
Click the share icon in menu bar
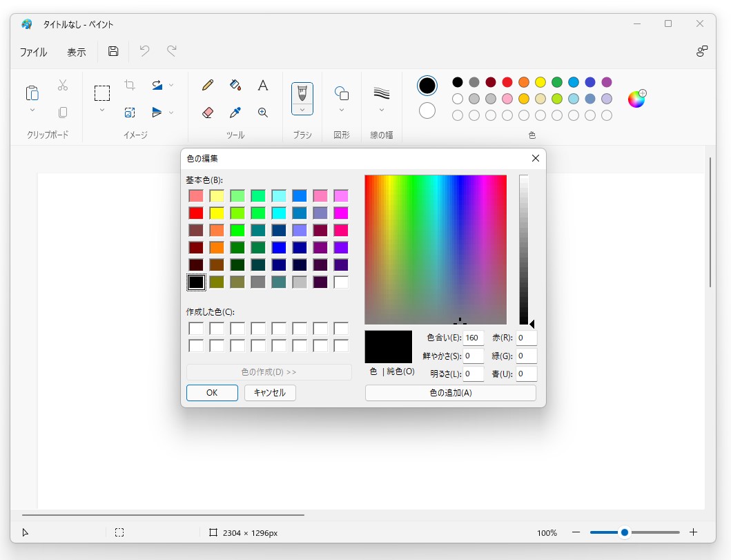pyautogui.click(x=701, y=51)
